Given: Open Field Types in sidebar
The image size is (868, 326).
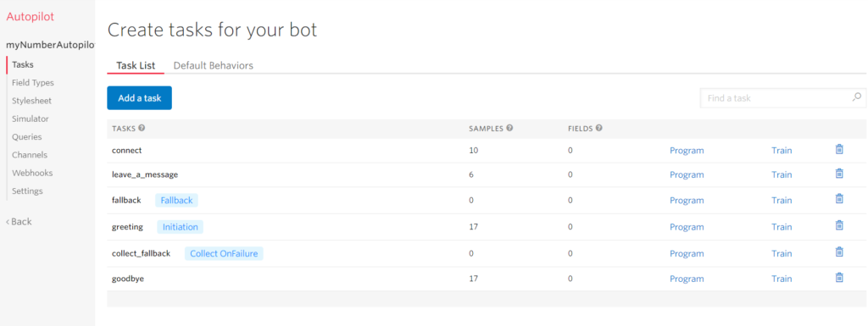Looking at the screenshot, I should point(33,83).
